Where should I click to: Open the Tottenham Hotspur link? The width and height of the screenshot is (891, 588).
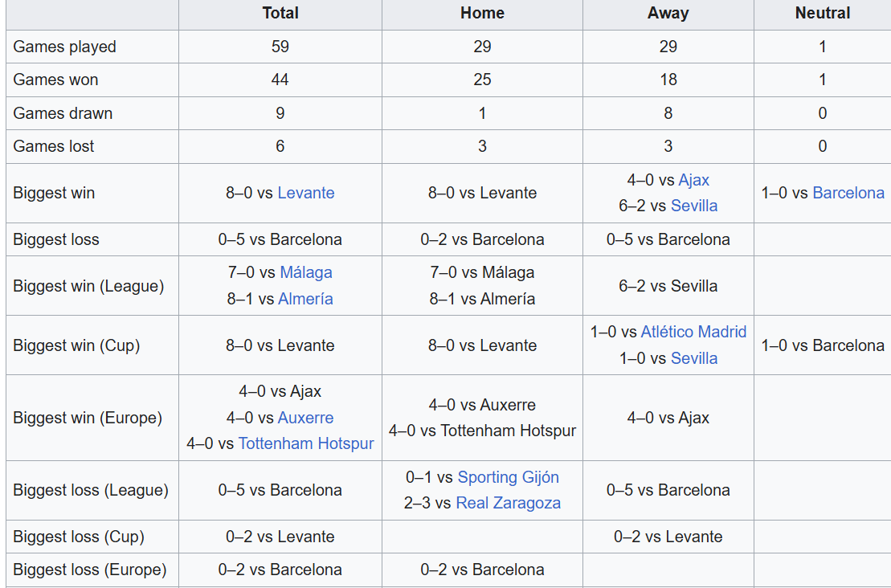[x=306, y=443]
